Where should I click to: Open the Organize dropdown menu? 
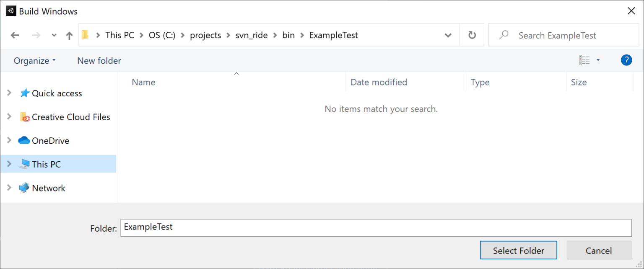click(34, 60)
